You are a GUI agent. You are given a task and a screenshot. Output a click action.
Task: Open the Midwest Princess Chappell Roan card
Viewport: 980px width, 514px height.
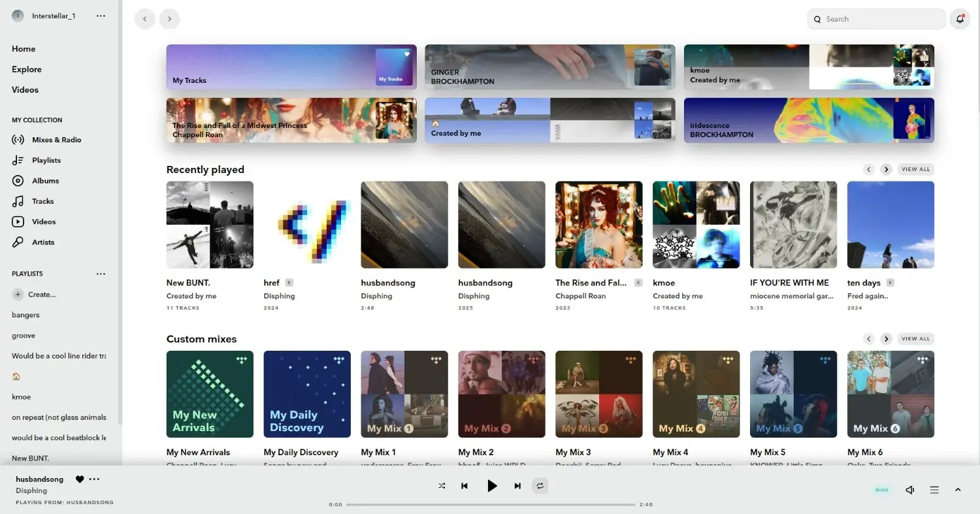pyautogui.click(x=291, y=120)
